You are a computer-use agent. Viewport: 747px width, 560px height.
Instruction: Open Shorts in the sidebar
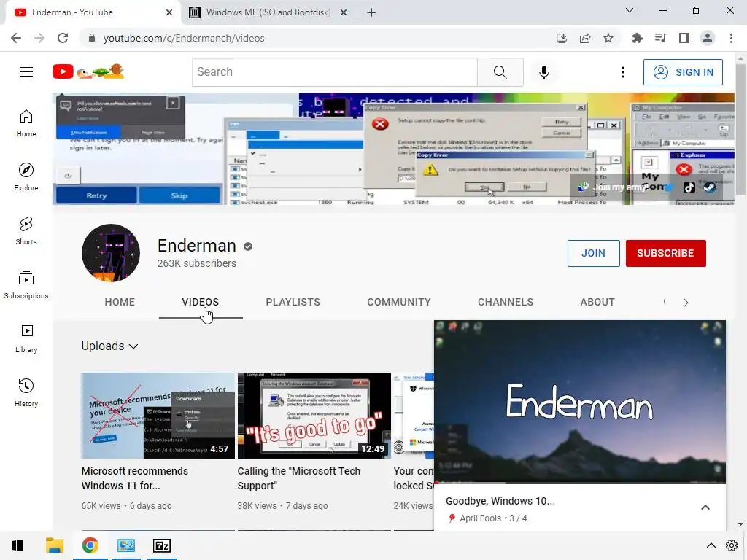point(26,230)
